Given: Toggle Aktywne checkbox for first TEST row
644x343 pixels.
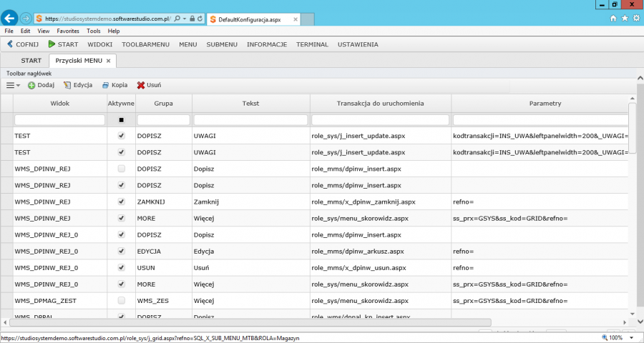Looking at the screenshot, I should (x=121, y=136).
